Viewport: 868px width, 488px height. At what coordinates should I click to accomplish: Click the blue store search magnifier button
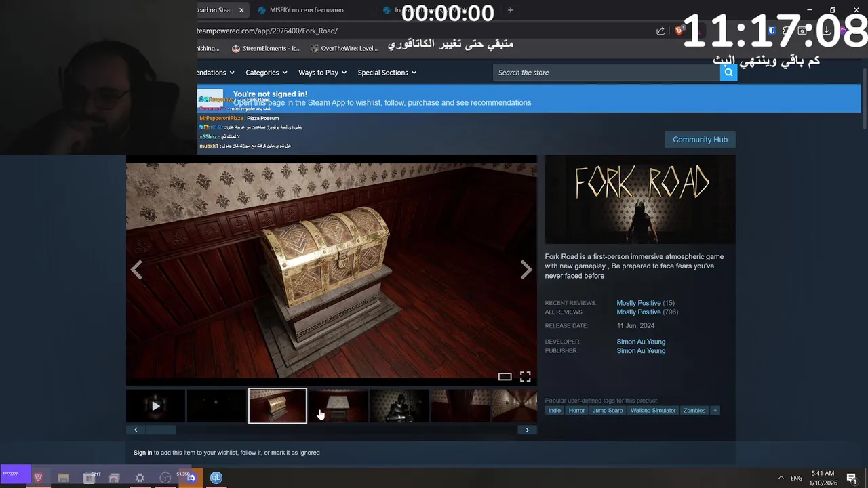pyautogui.click(x=728, y=73)
